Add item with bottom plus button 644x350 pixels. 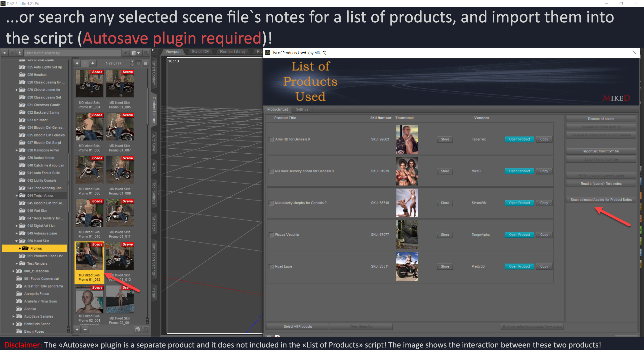77,329
